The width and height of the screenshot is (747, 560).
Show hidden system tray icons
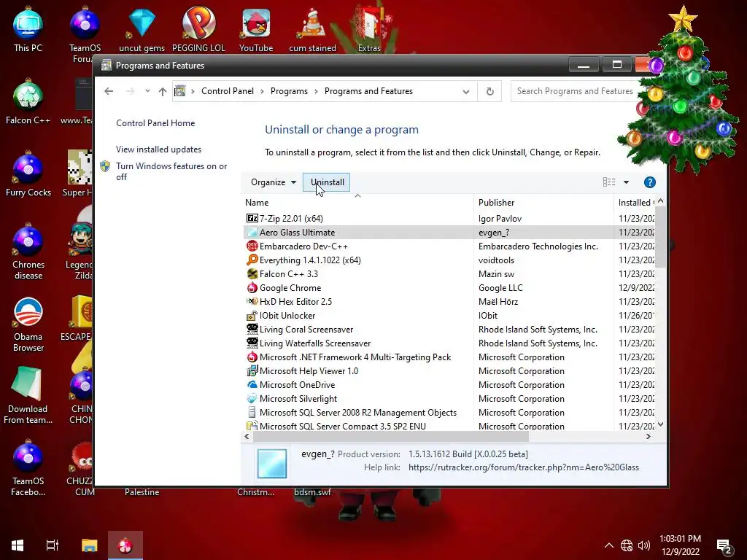point(609,545)
